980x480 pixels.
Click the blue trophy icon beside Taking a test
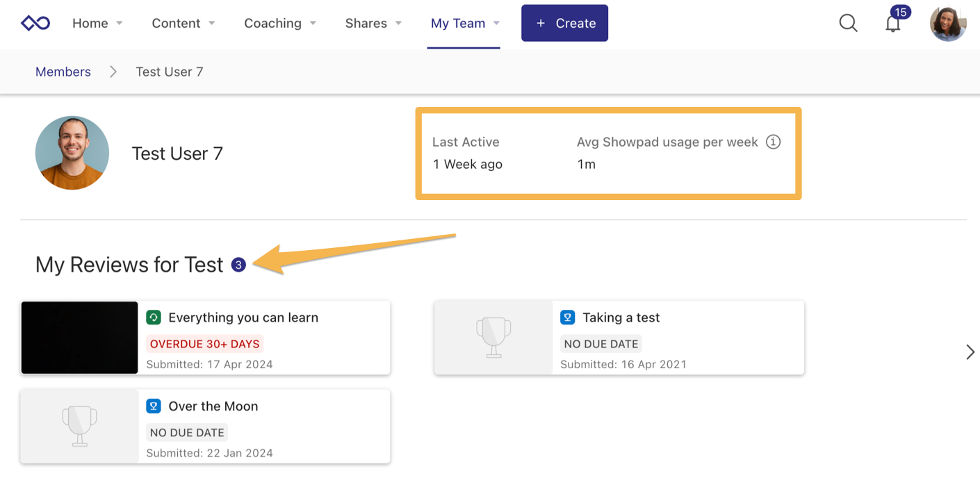click(x=568, y=317)
